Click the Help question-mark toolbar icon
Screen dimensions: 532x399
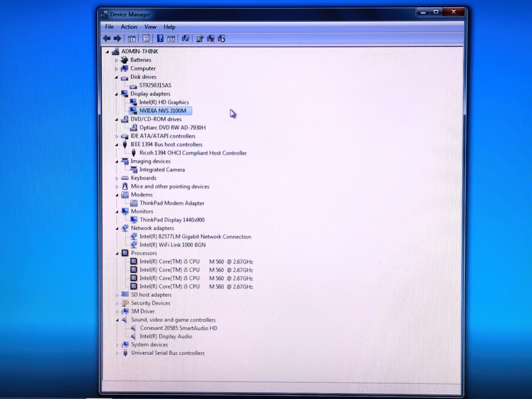160,39
